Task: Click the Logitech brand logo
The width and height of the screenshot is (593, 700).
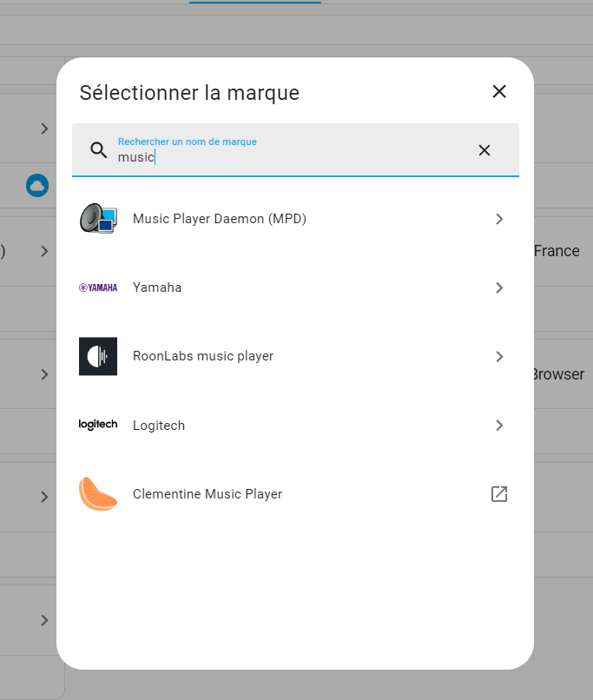Action: [98, 425]
